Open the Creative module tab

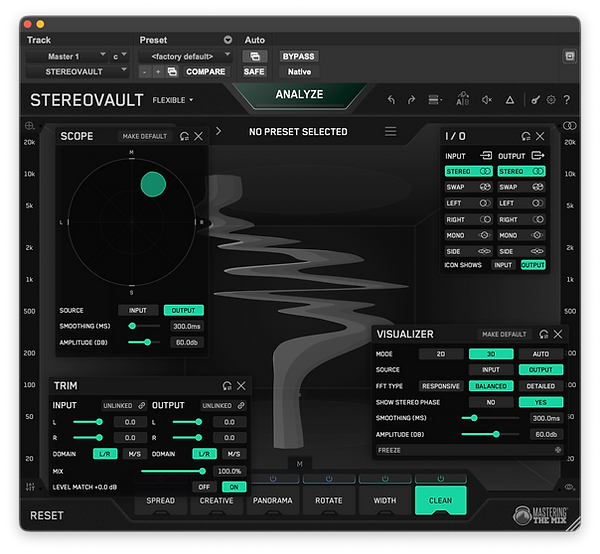point(217,500)
